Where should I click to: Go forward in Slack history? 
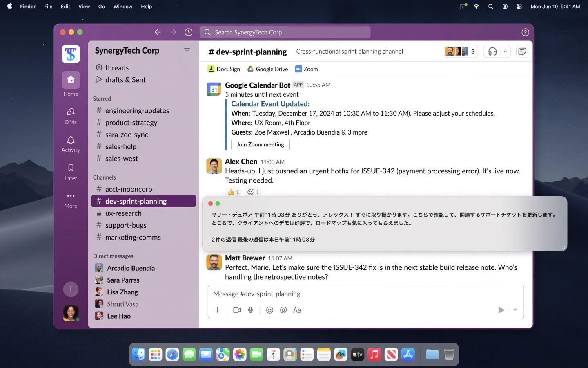pos(173,32)
